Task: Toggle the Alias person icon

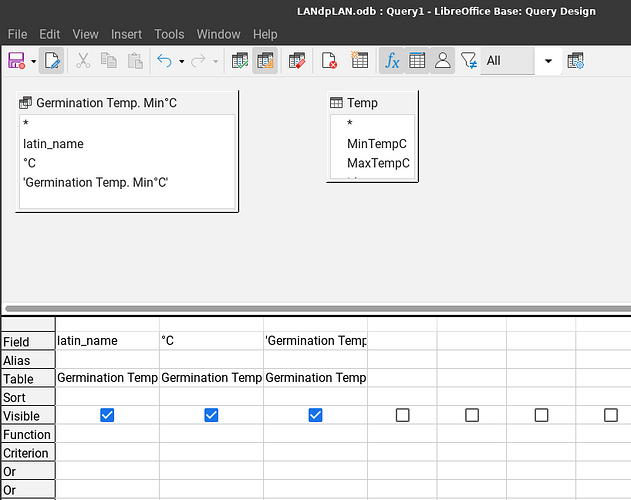Action: (x=442, y=61)
